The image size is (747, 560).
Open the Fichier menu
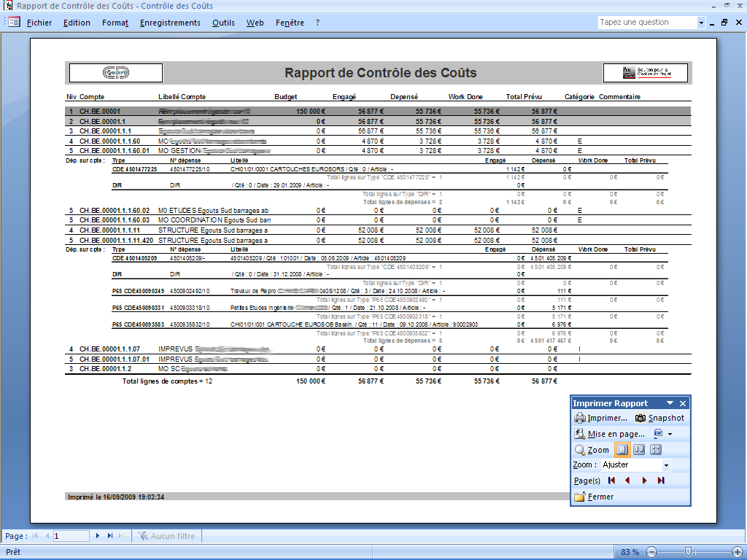point(39,23)
